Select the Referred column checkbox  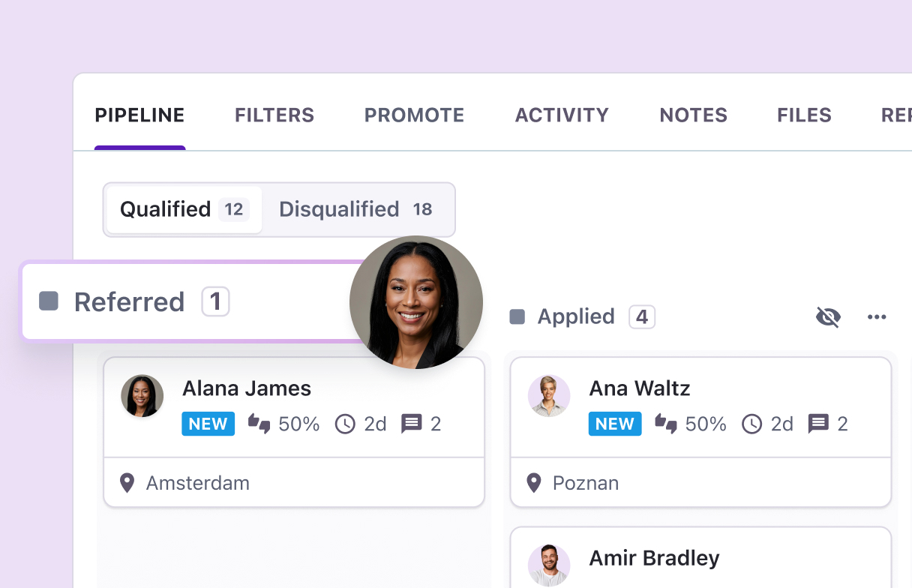pyautogui.click(x=50, y=301)
